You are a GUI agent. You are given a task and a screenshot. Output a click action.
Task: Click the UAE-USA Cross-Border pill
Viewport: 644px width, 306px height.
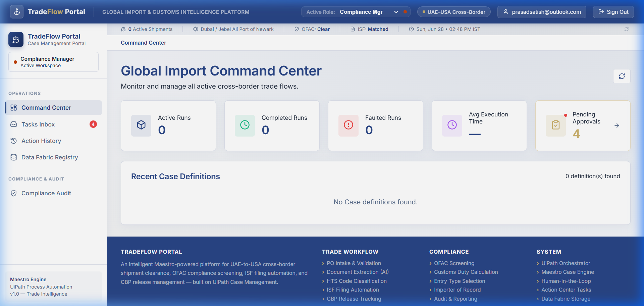click(x=454, y=12)
